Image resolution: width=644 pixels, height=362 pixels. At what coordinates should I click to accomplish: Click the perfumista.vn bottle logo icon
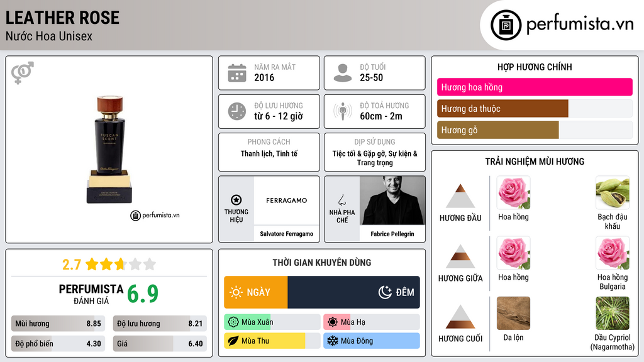[x=506, y=25]
